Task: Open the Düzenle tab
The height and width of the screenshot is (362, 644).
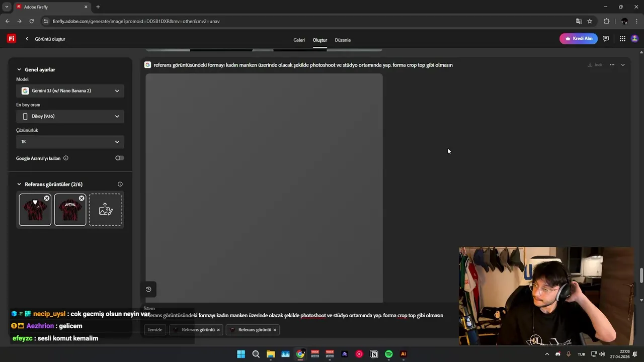Action: (x=343, y=40)
